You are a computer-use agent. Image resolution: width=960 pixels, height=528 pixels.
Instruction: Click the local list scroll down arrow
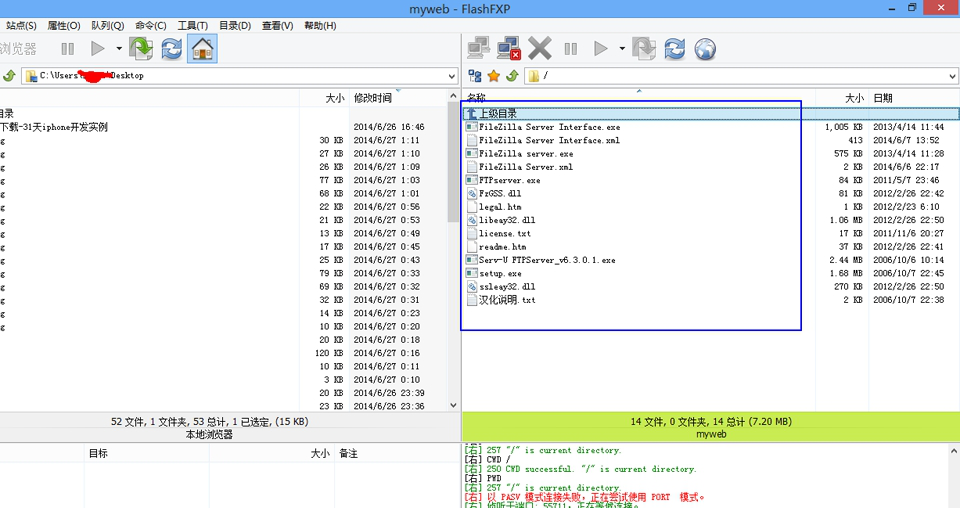[x=453, y=405]
